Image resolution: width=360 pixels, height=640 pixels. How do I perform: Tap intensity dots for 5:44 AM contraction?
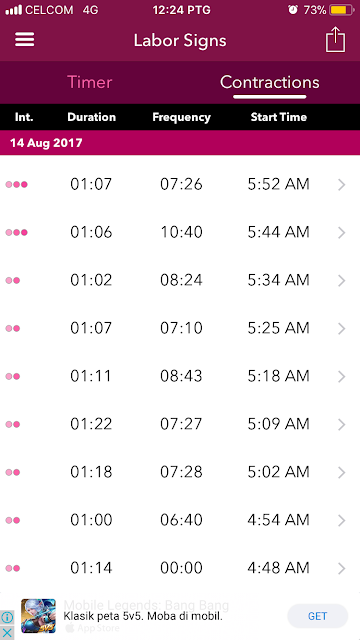coord(16,233)
